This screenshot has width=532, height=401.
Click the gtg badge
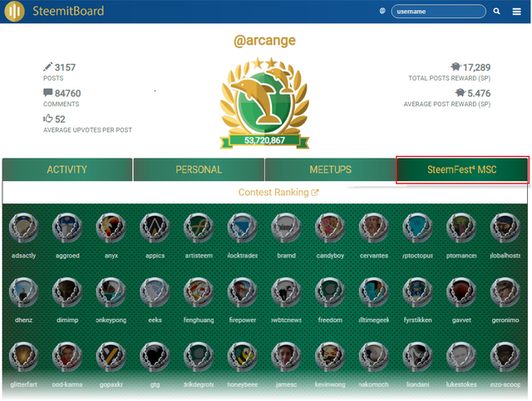(155, 357)
